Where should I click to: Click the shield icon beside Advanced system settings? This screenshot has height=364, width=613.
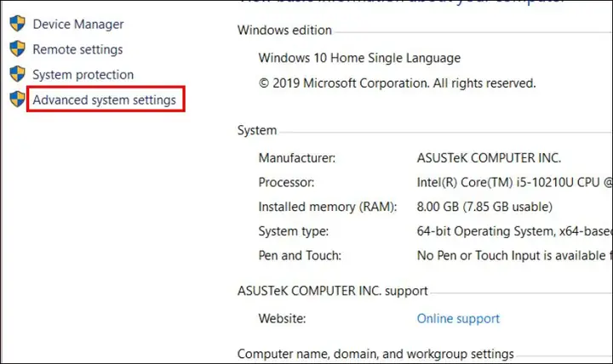tap(17, 100)
